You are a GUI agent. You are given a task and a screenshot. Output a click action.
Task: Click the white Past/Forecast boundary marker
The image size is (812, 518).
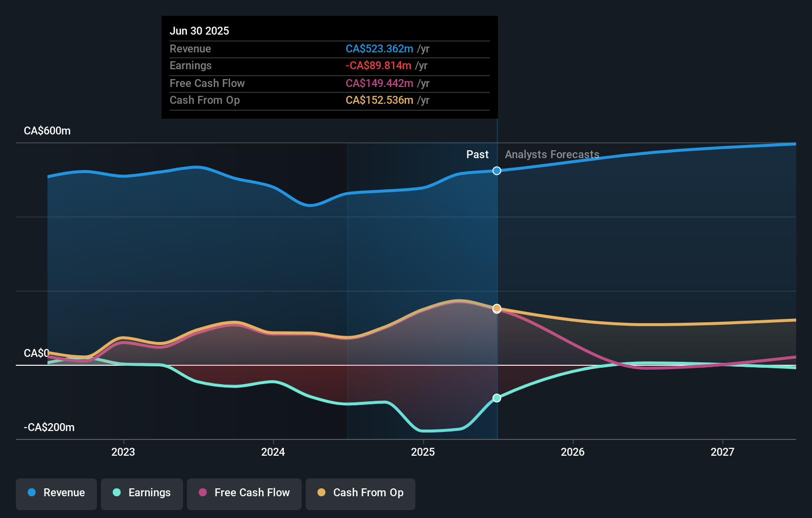point(496,171)
